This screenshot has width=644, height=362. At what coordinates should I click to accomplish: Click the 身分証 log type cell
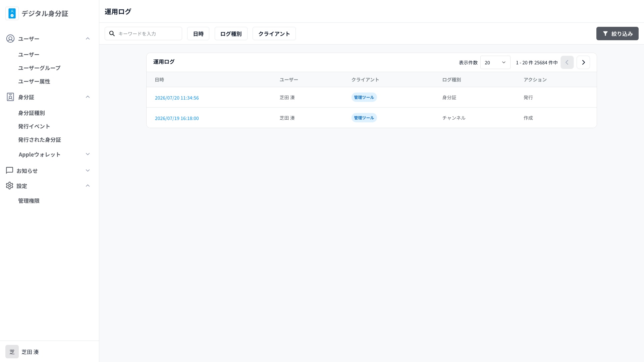(x=449, y=98)
